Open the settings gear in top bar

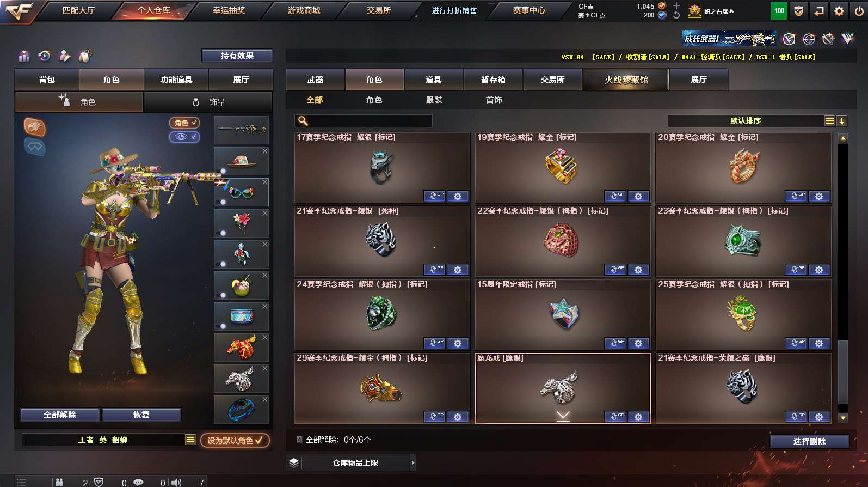coord(839,10)
